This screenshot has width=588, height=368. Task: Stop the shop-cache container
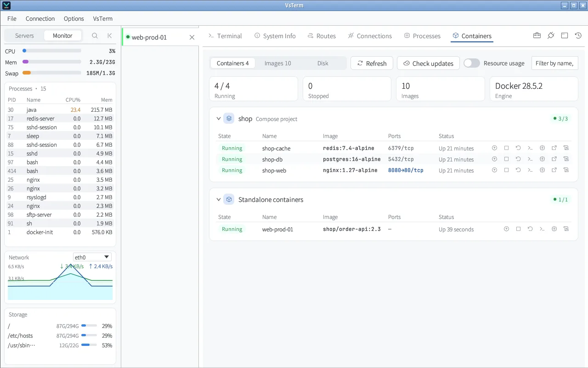506,148
